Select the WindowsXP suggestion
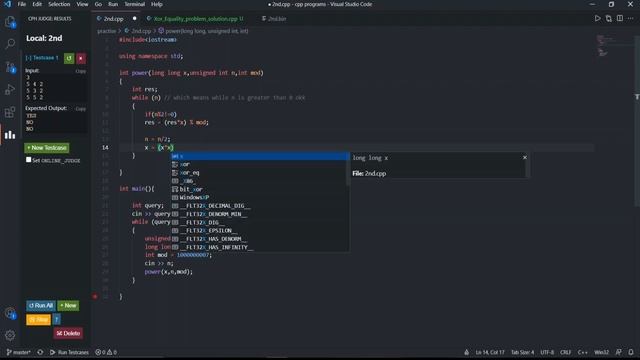 coord(260,197)
